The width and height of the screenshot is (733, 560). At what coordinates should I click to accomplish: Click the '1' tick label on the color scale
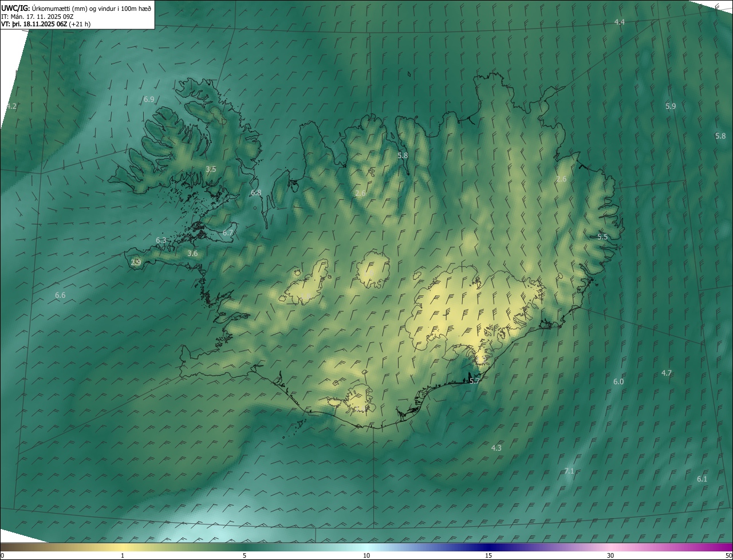[x=123, y=556]
